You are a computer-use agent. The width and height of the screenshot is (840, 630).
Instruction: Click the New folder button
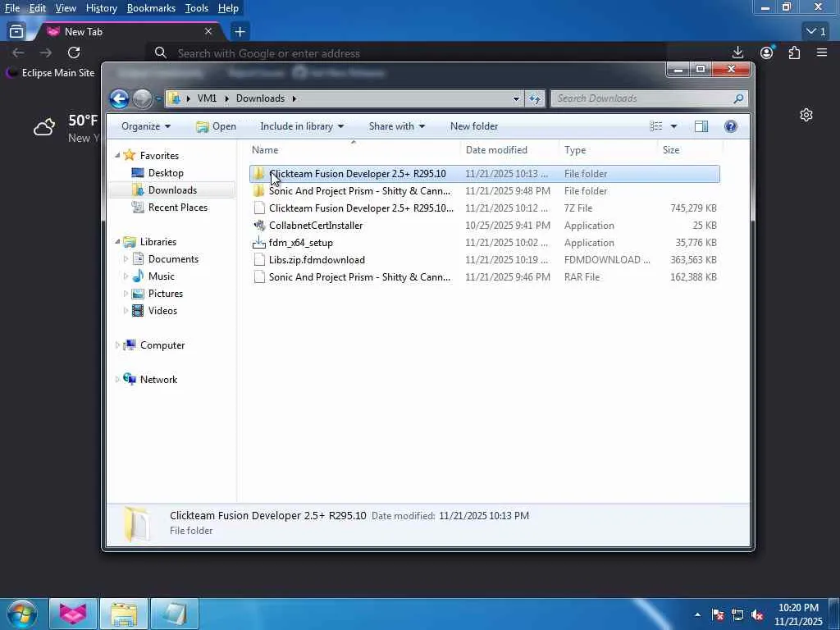point(474,126)
